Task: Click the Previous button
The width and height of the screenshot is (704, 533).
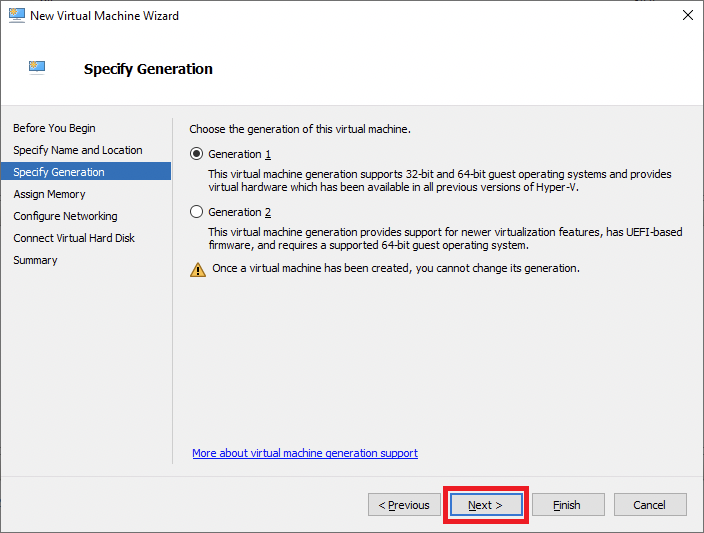Action: pos(404,505)
